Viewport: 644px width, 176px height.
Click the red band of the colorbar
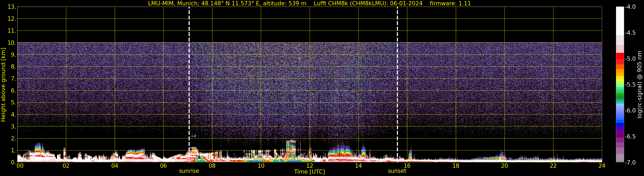pos(620,59)
